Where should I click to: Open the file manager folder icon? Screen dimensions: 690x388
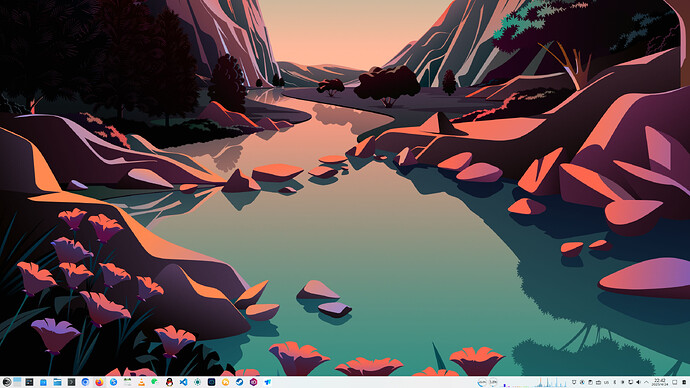point(57,382)
